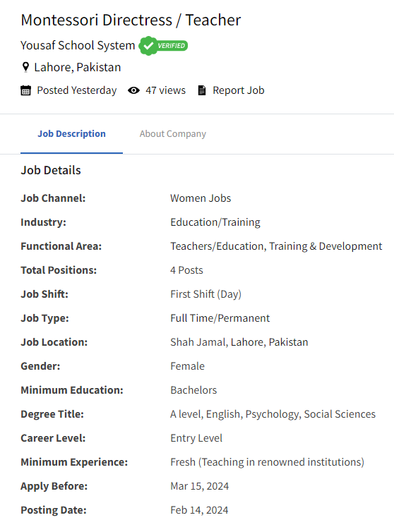
Task: Click the document icon beside Report Job
Action: (x=202, y=90)
